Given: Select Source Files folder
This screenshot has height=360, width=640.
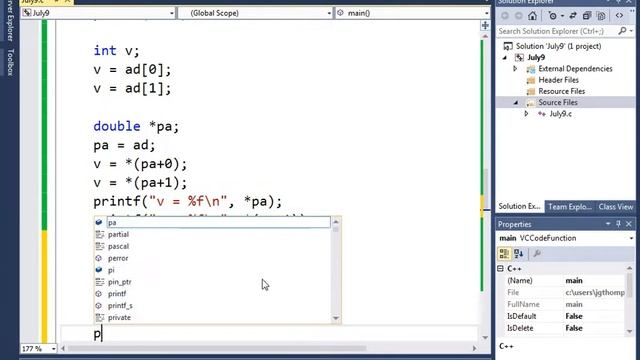Looking at the screenshot, I should (x=558, y=102).
